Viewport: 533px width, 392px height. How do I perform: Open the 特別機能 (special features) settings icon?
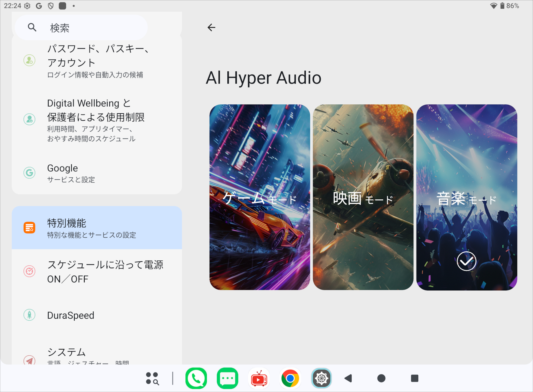coord(29,227)
